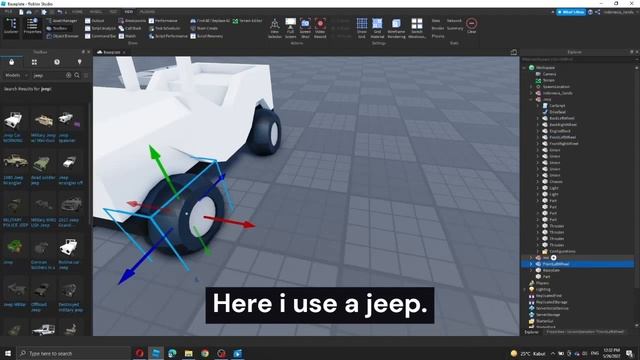Select the 1985 Jeep Wrangler thumbnail
This screenshot has width=640, height=360.
(15, 162)
